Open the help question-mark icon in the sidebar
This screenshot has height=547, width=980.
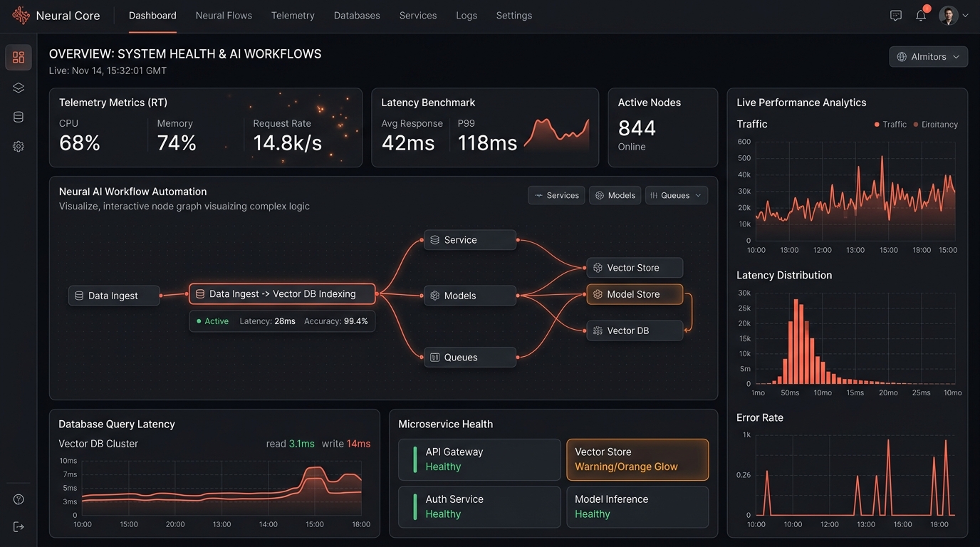coord(19,499)
